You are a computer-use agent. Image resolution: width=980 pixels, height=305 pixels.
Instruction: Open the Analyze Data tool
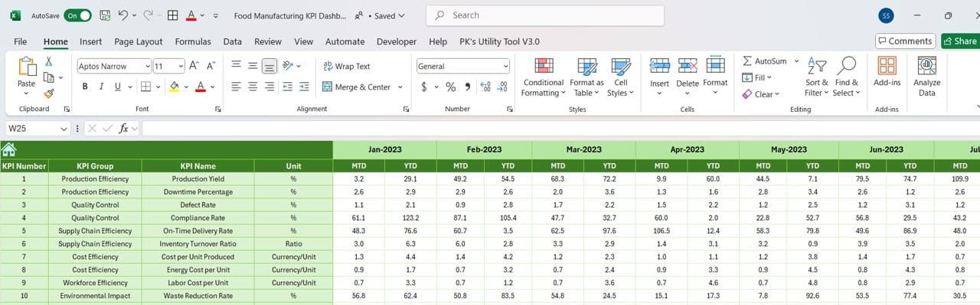[x=926, y=77]
